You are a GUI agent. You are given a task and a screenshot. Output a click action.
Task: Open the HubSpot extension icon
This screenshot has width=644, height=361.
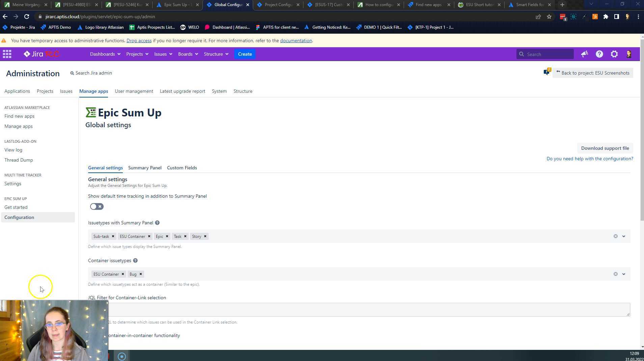click(595, 17)
